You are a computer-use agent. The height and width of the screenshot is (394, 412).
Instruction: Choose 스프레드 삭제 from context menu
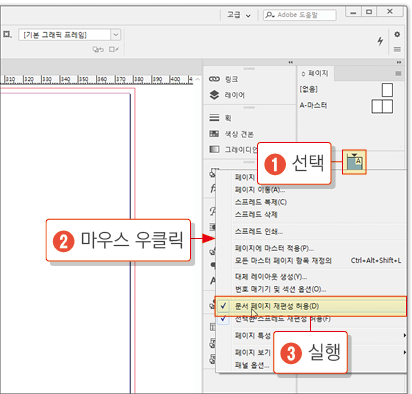256,214
